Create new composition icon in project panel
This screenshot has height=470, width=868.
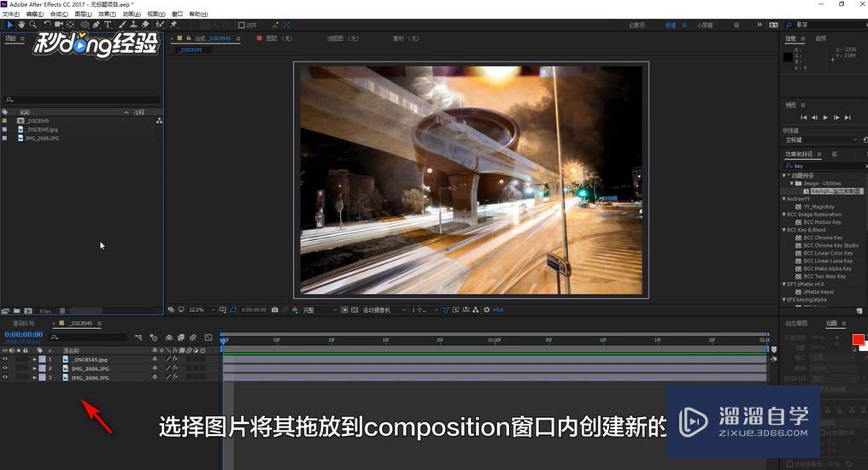tap(27, 311)
